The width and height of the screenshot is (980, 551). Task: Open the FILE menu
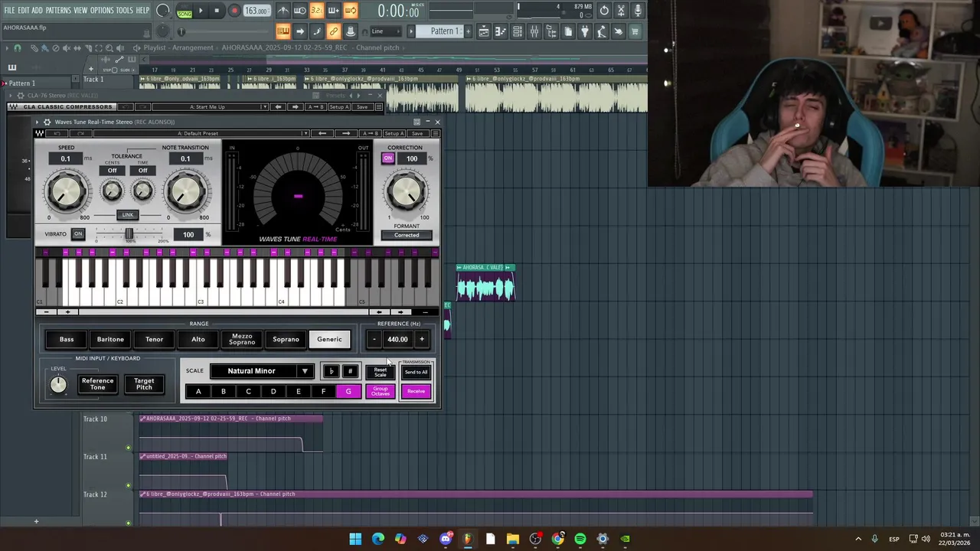9,11
